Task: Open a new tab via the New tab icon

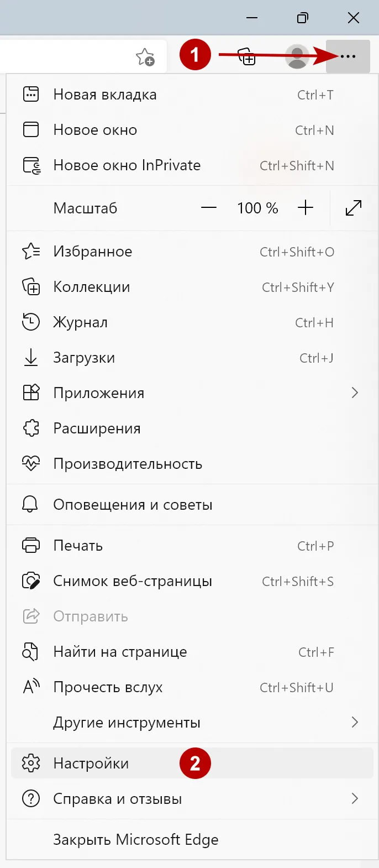Action: pyautogui.click(x=31, y=94)
